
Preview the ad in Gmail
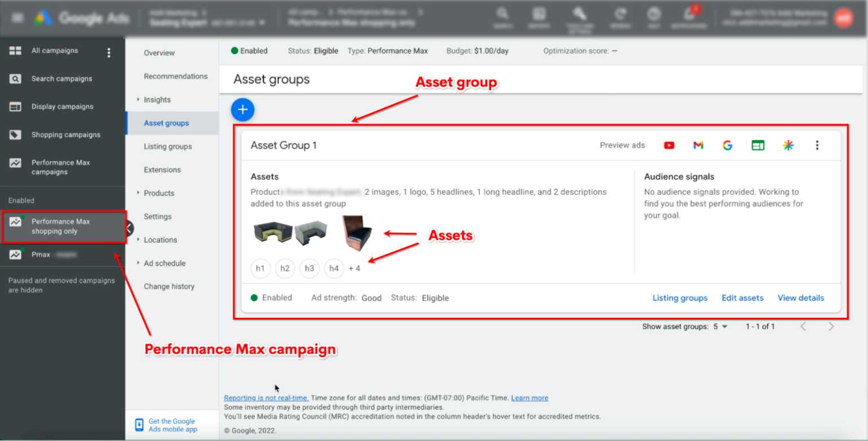point(698,145)
